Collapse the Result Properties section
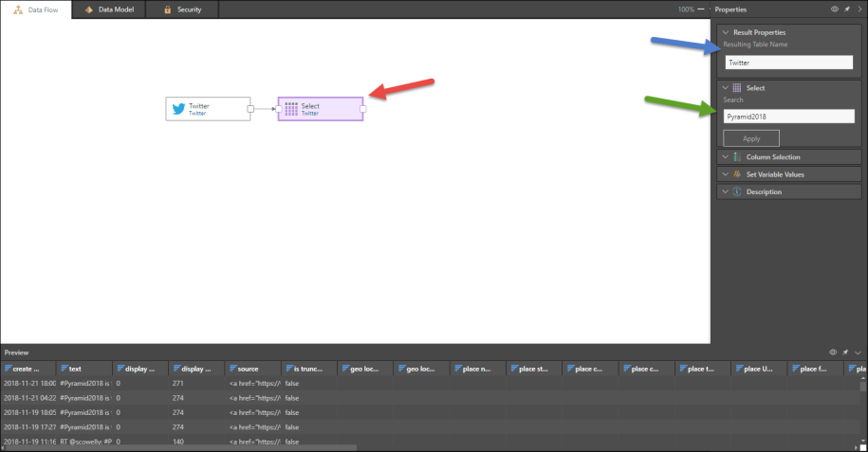868x452 pixels. (x=725, y=32)
